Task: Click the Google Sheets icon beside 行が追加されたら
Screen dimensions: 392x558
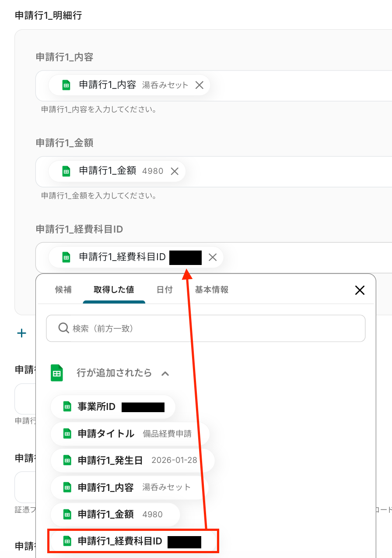Action: (x=57, y=373)
